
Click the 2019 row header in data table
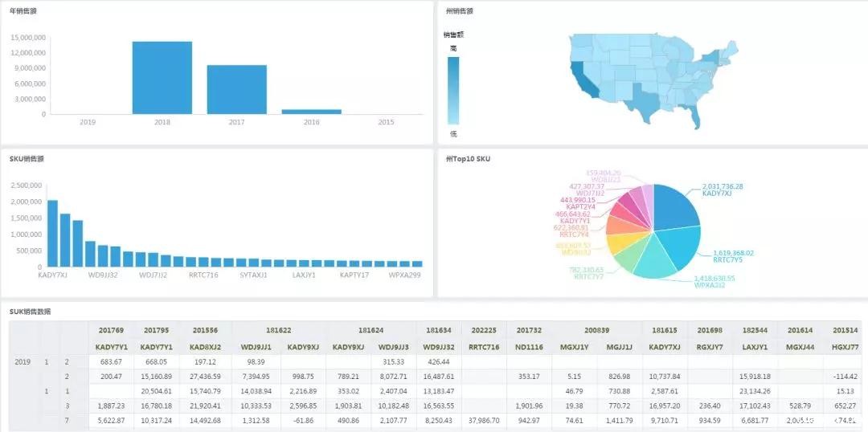(23, 361)
